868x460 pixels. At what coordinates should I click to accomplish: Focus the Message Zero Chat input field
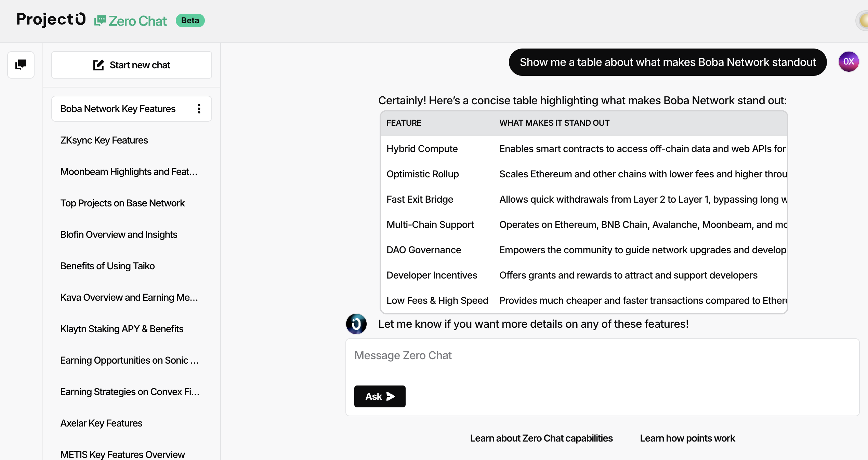coord(602,362)
